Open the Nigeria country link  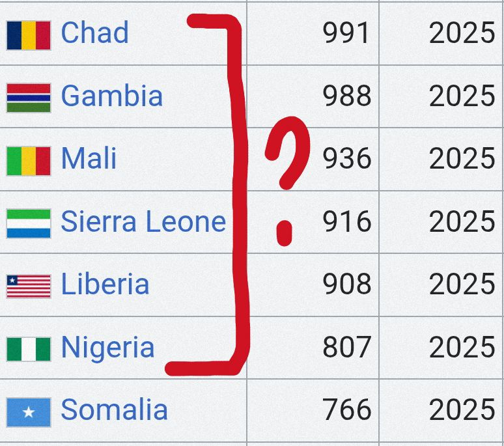(x=107, y=347)
